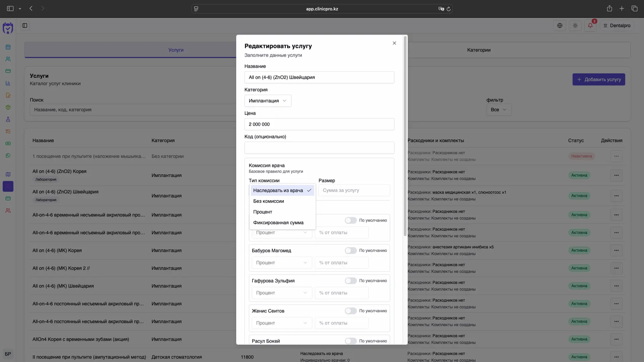Viewport: 644px width, 362px height.
Task: Toggle default commission for Бабуров Магомед
Action: tap(351, 251)
